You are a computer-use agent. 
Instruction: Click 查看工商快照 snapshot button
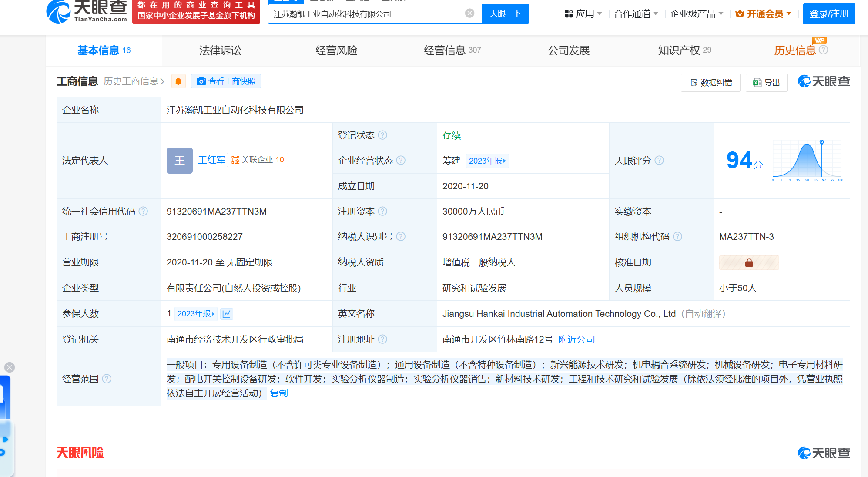226,81
